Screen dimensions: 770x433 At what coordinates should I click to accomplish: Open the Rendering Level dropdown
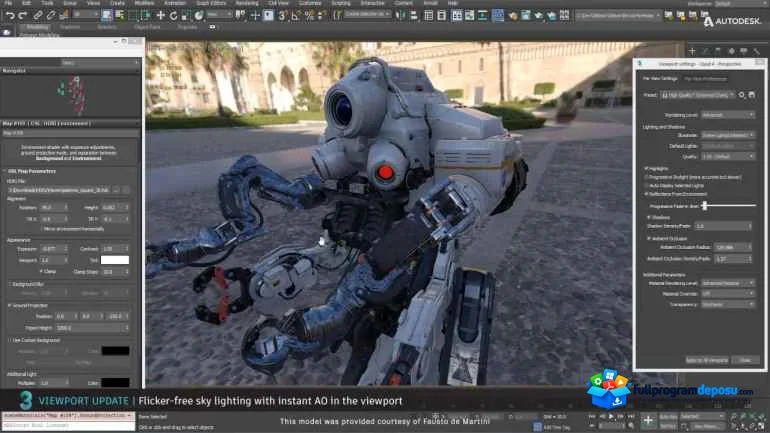[728, 115]
